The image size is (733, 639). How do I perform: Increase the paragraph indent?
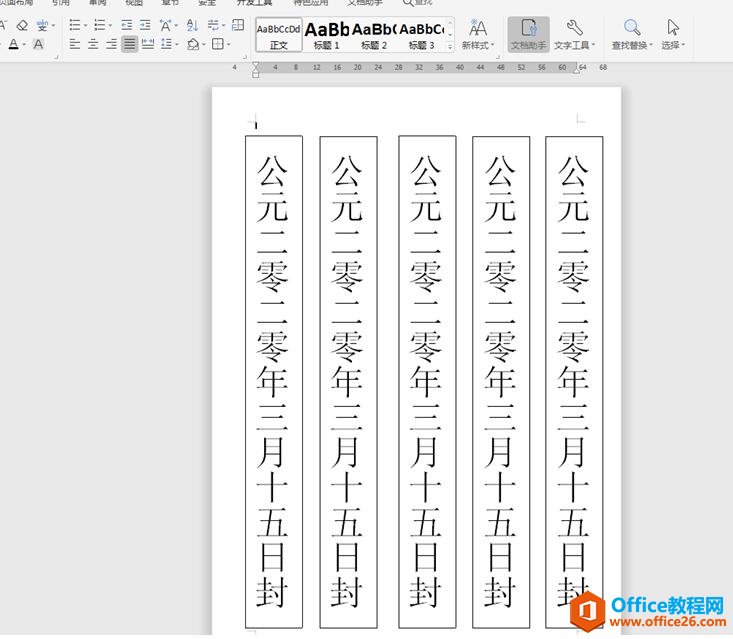[x=146, y=25]
